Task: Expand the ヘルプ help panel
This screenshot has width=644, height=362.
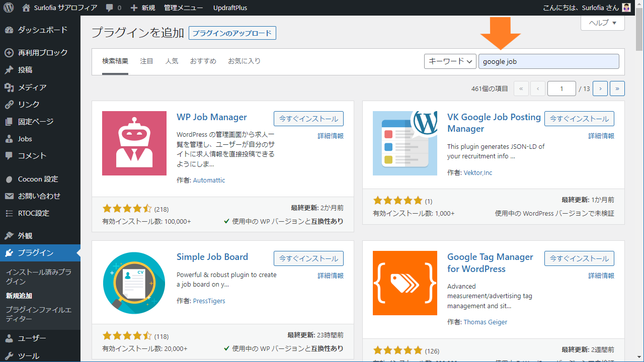Action: 603,23
